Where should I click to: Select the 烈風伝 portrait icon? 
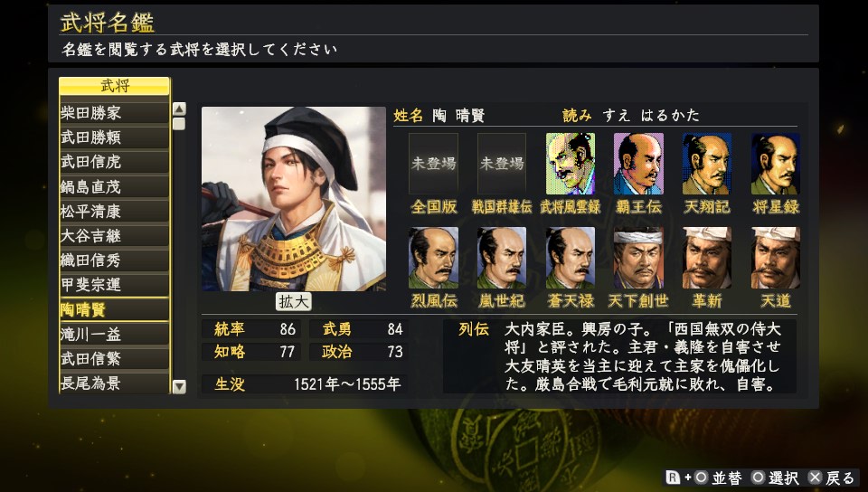[x=433, y=258]
